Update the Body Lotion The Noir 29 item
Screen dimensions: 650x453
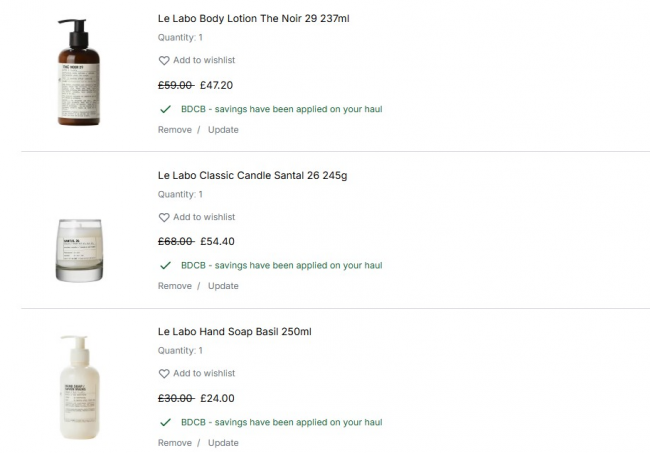[223, 130]
